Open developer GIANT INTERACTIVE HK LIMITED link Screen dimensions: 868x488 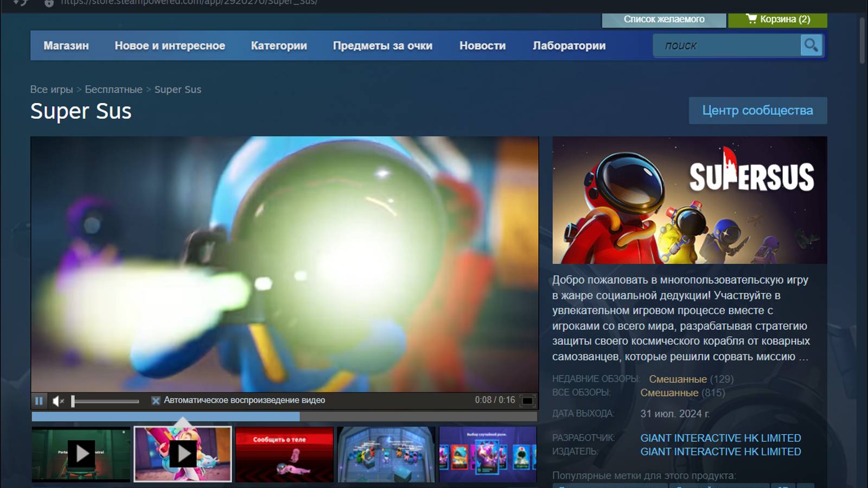[720, 438]
